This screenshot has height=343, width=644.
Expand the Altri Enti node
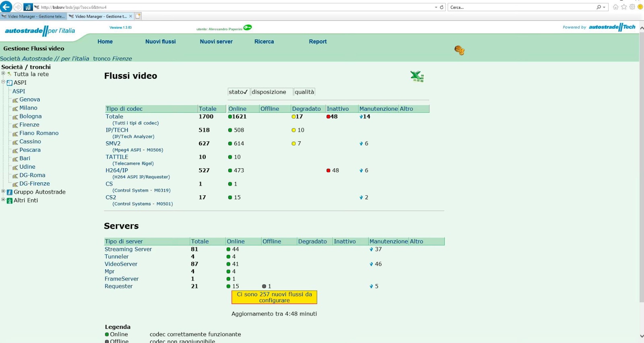pyautogui.click(x=3, y=199)
